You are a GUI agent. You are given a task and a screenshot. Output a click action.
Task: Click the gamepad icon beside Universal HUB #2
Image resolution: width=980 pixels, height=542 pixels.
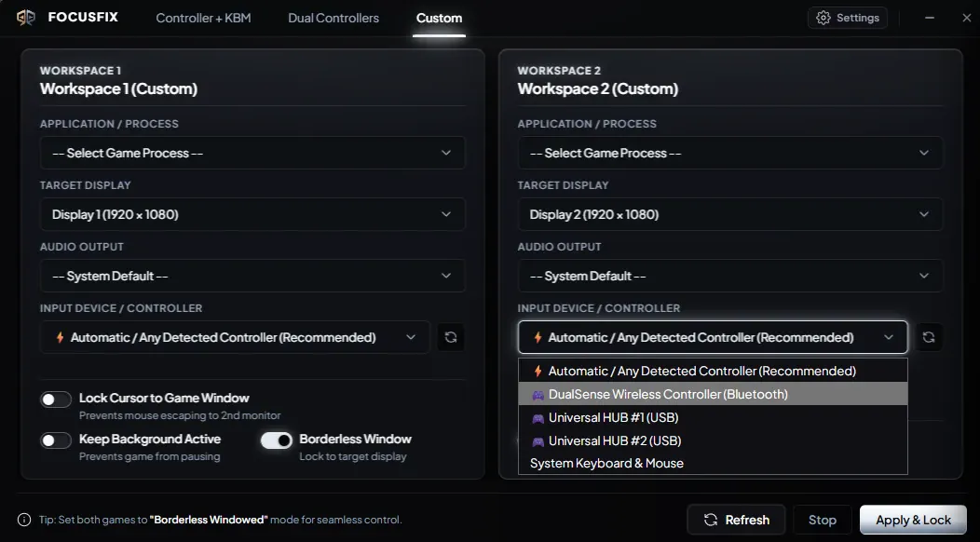(x=538, y=440)
